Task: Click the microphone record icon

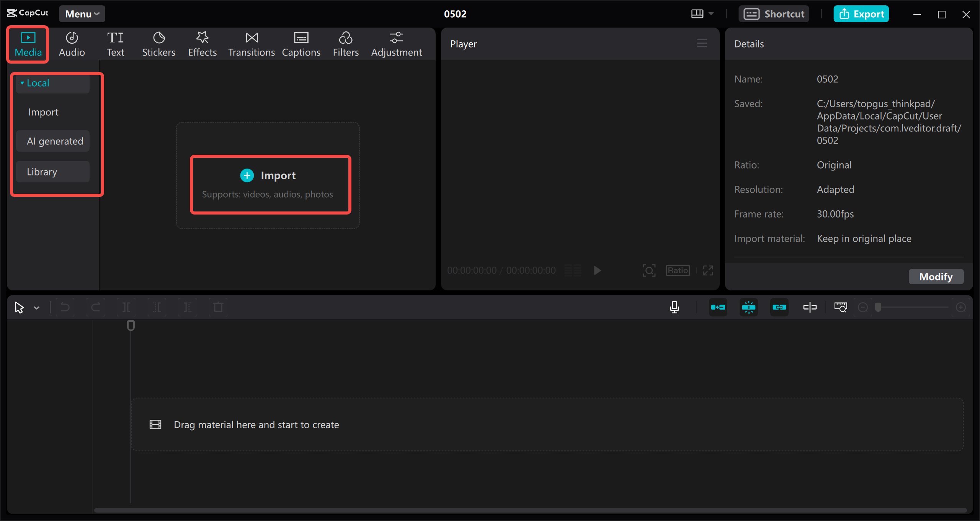Action: [x=675, y=308]
